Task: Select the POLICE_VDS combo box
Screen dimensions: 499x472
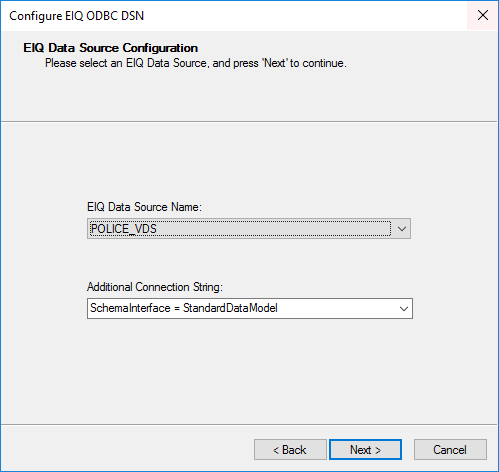Action: click(x=249, y=229)
